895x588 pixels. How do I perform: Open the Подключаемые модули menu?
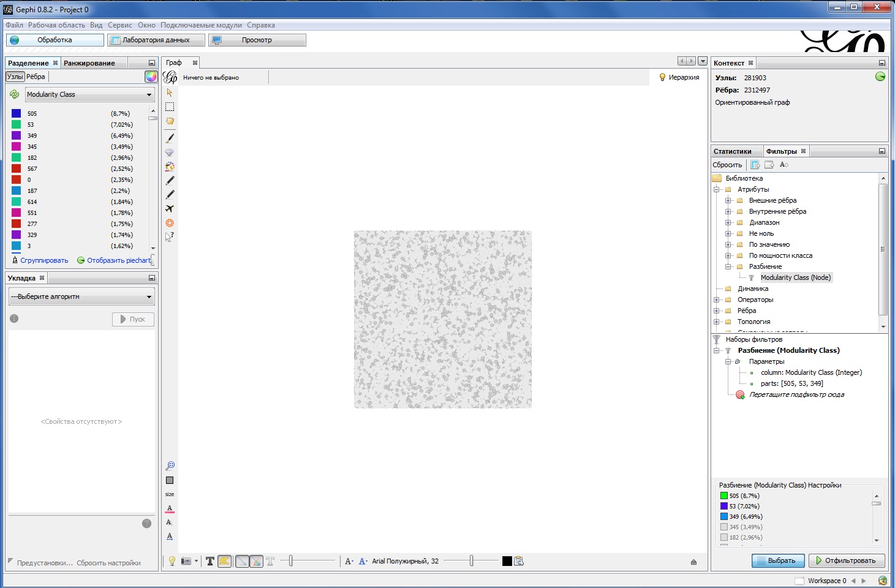[201, 25]
